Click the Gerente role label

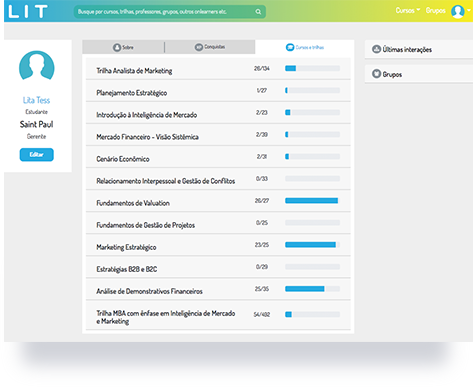[x=37, y=136]
